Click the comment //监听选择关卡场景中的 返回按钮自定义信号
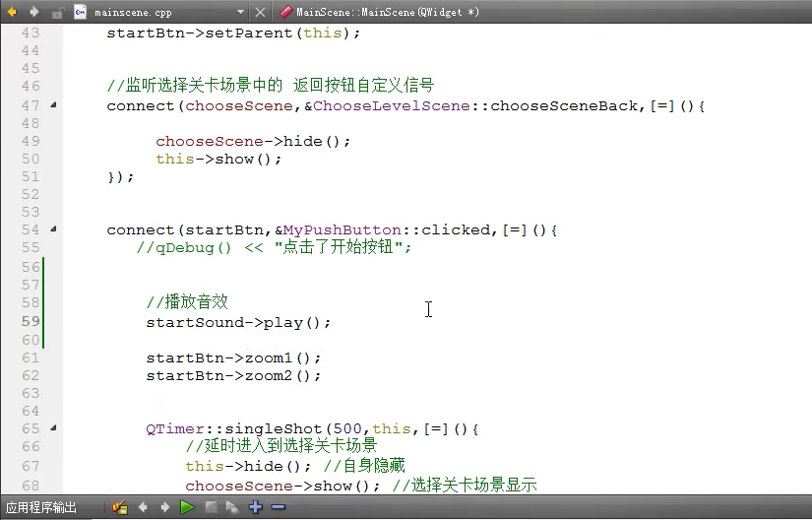Screen dimensions: 812x520 tap(271, 85)
